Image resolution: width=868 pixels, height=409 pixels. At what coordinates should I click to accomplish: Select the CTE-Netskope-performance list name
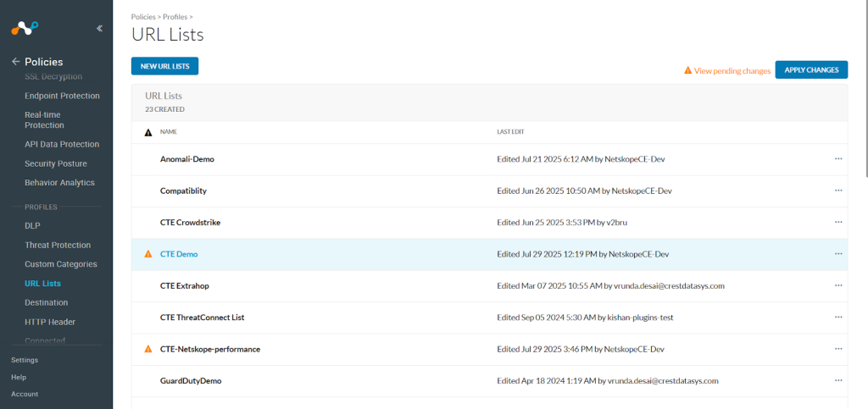210,350
